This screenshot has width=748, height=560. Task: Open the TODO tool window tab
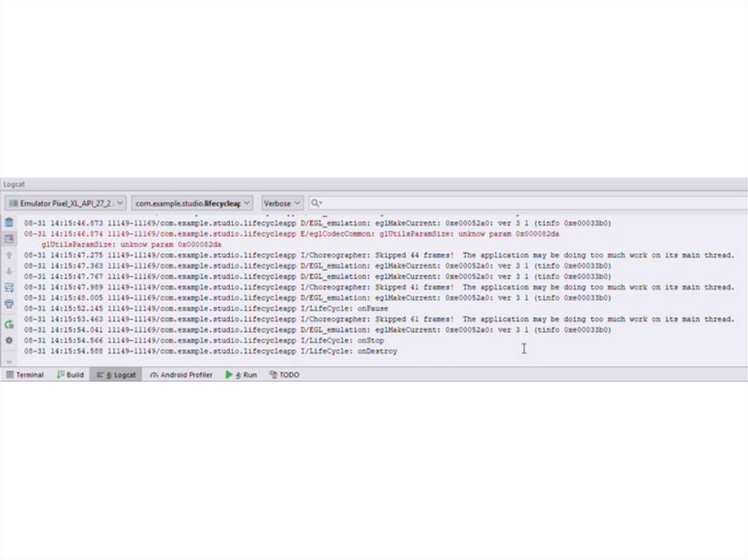pyautogui.click(x=284, y=375)
